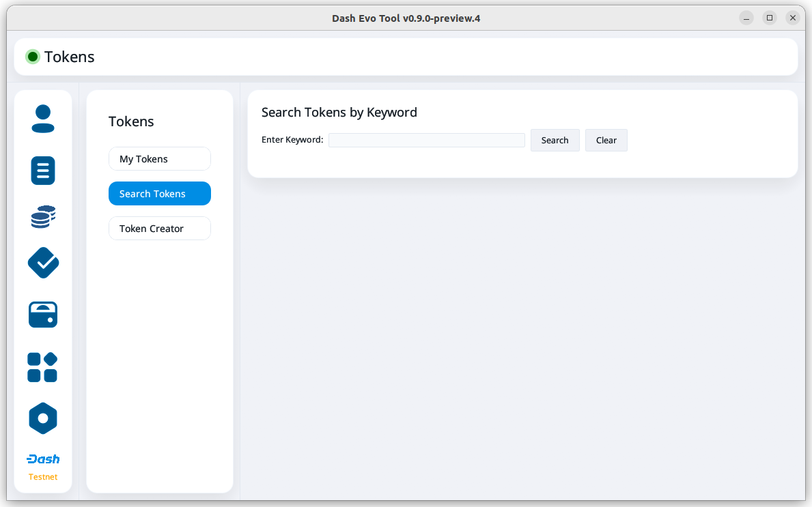Minimize the Dash Evo Tool window
This screenshot has width=812, height=507.
click(746, 18)
